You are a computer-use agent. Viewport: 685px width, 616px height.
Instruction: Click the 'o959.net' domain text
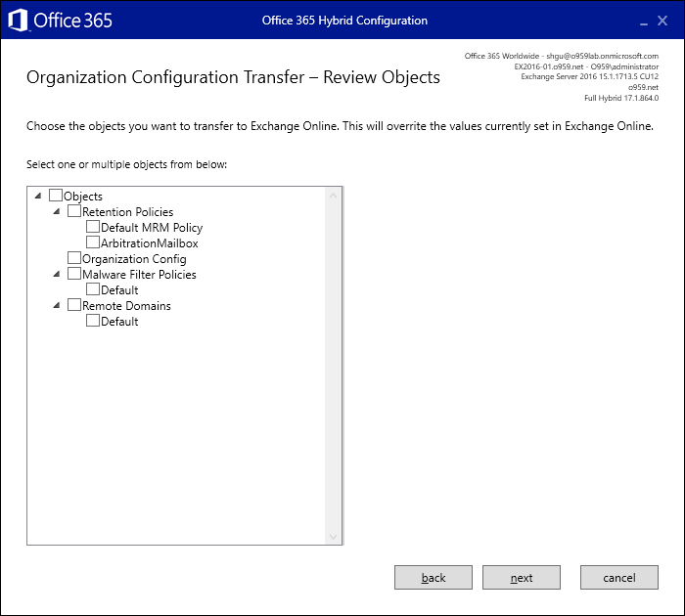point(643,87)
